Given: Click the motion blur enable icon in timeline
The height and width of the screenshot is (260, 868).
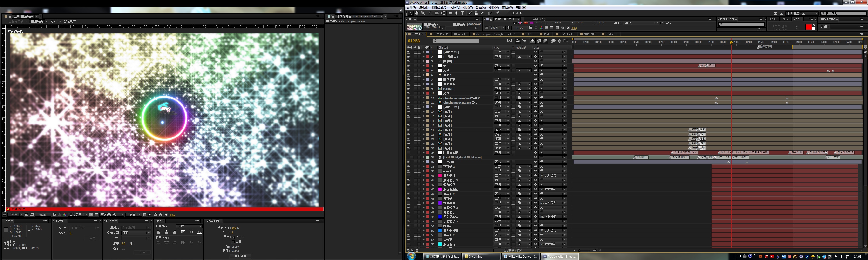Looking at the screenshot, I should [545, 41].
